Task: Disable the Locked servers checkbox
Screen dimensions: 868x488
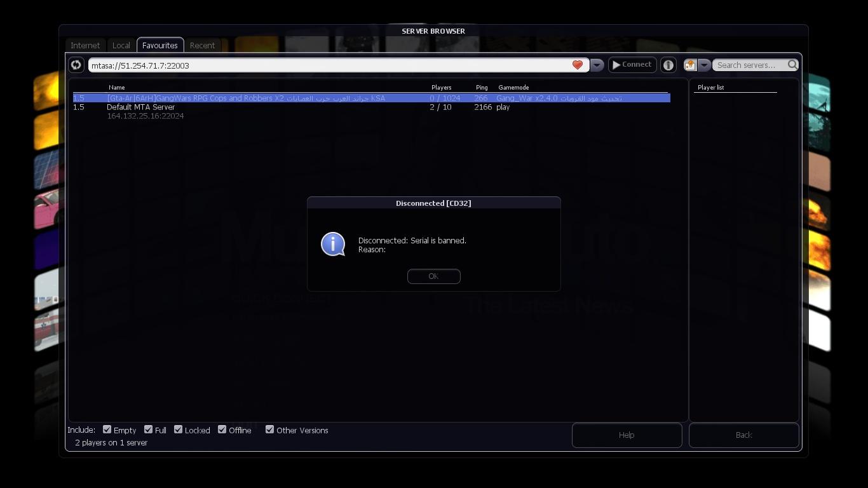Action: 179,430
